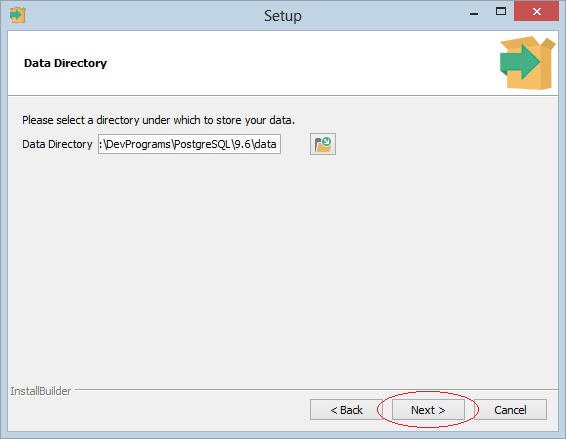Screen dimensions: 566x439
Task: Go to the next step with Next >
Action: [x=428, y=410]
